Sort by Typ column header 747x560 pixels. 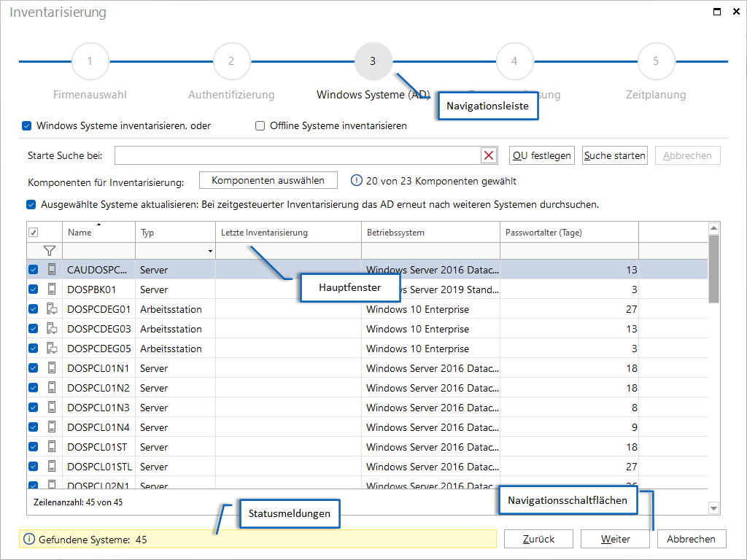(x=176, y=233)
